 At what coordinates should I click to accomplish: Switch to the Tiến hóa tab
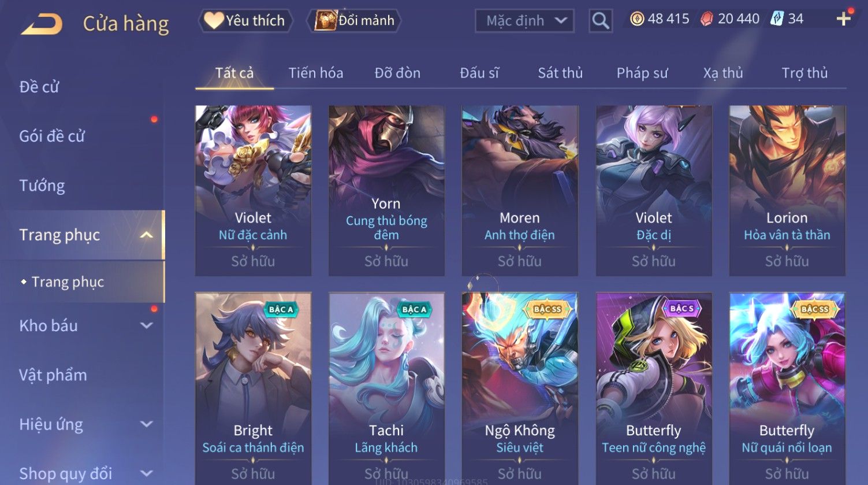[x=316, y=73]
